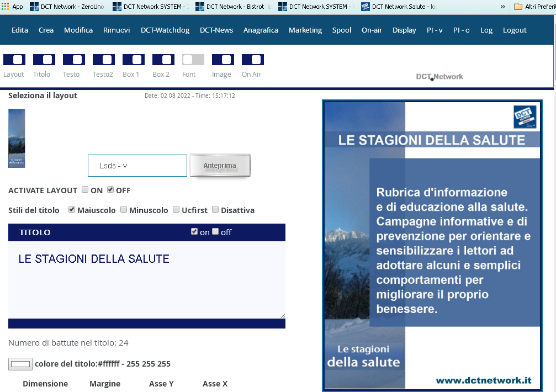Open the Modifica menu
Viewport: 556px width, 392px height.
[78, 30]
